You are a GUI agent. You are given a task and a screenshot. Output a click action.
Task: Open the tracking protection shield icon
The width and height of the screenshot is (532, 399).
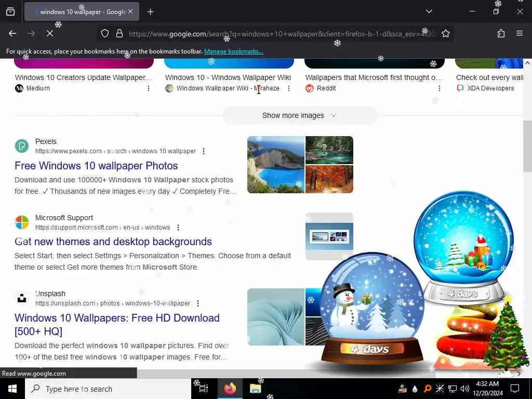coord(105,33)
